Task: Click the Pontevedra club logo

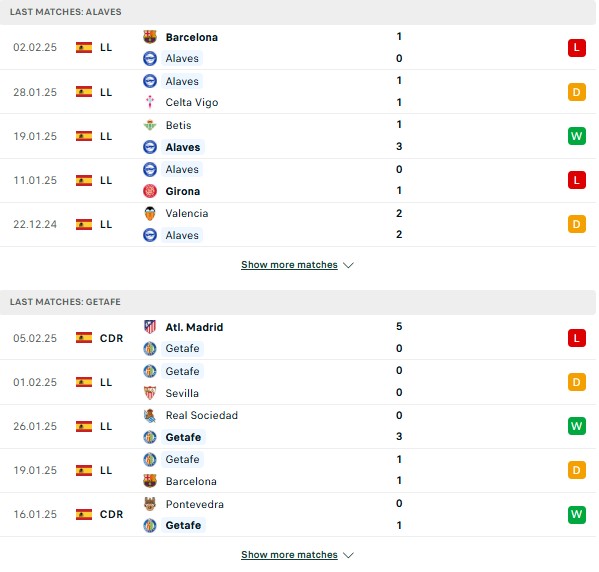Action: (x=150, y=504)
